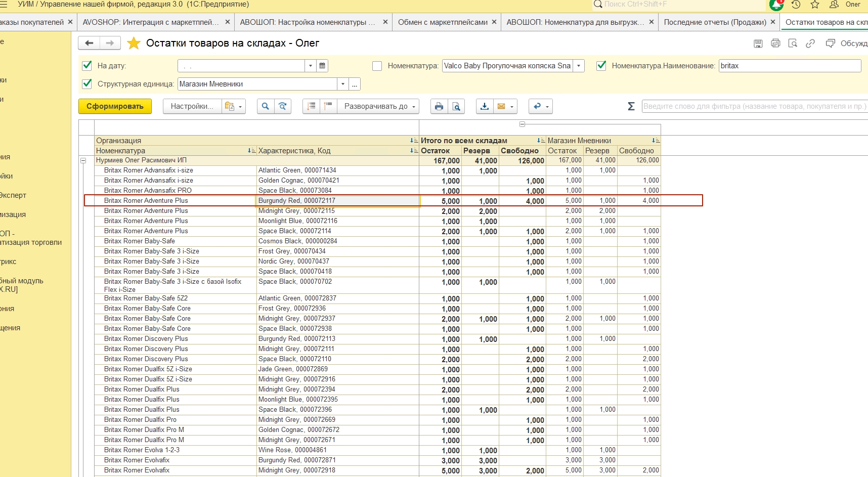Click the find magnifier icon in toolbar

coord(265,106)
